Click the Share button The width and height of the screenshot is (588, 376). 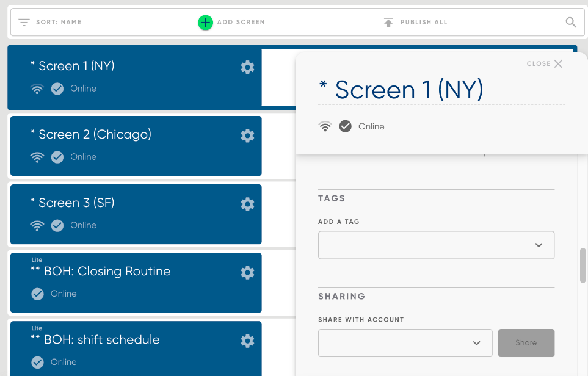(x=526, y=343)
